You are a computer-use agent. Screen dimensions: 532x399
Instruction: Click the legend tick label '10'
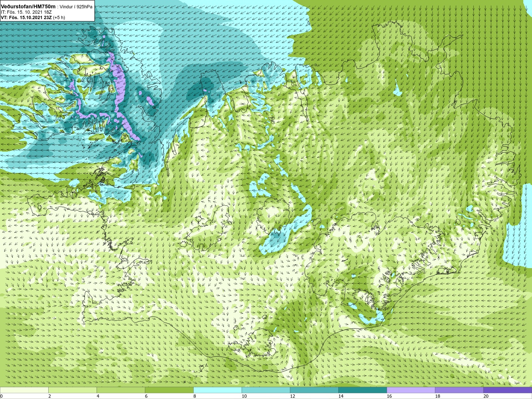pyautogui.click(x=244, y=396)
